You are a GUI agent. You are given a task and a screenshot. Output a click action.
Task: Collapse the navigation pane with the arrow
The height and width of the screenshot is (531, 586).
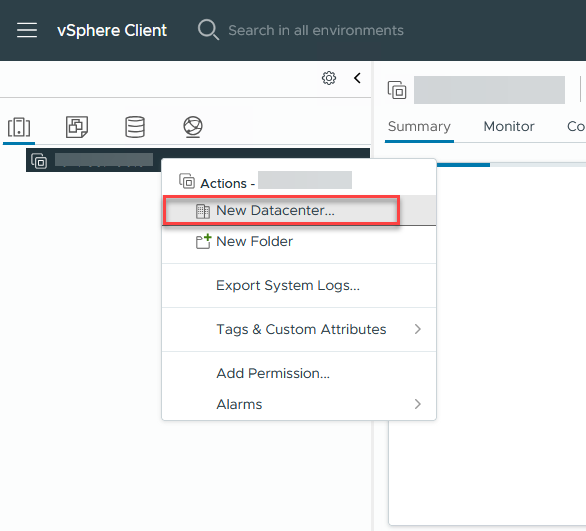[x=357, y=78]
